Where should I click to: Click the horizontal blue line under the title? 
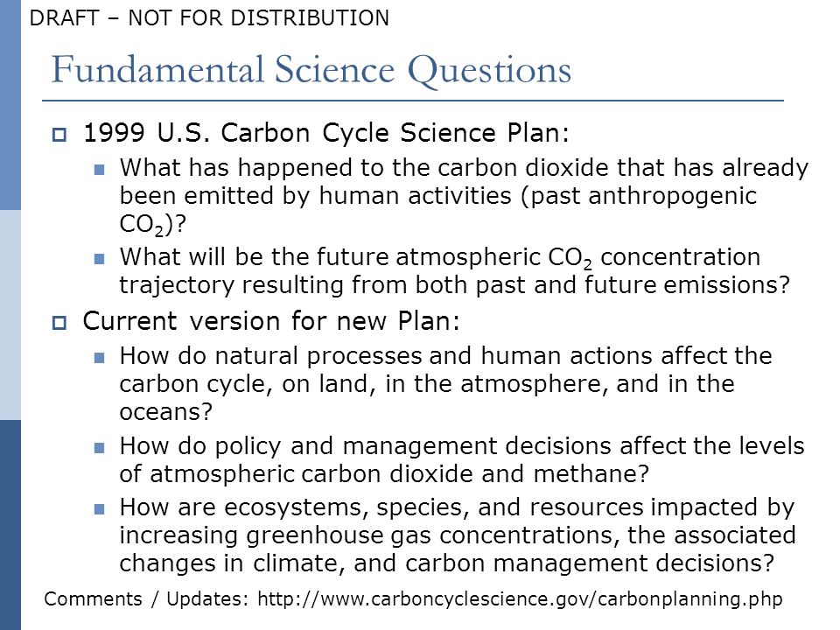[413, 100]
